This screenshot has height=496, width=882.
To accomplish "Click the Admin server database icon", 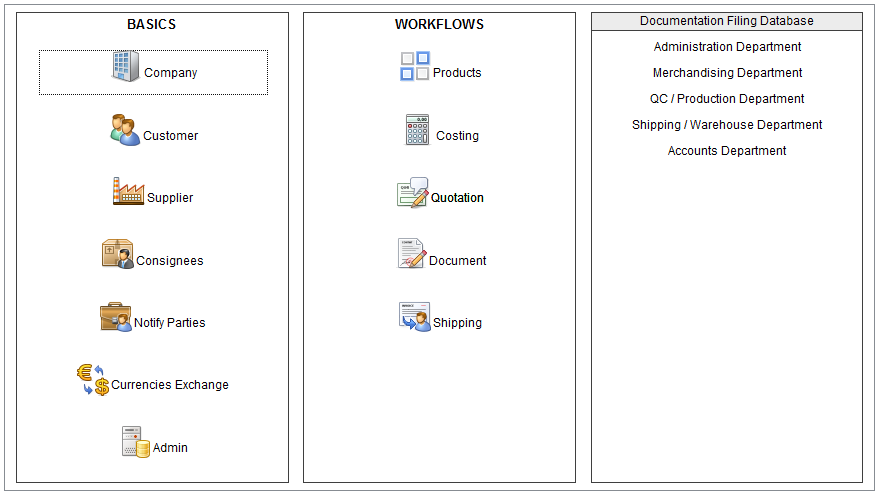I will coord(136,442).
